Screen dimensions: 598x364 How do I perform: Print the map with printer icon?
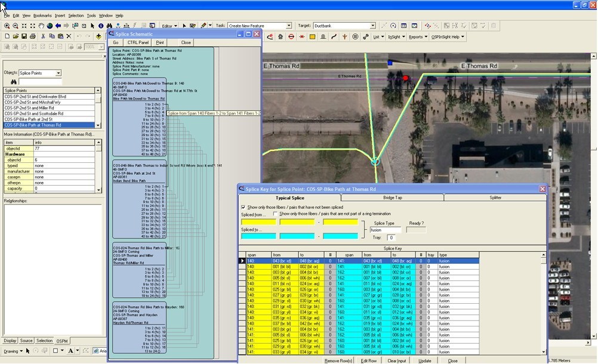click(x=33, y=36)
